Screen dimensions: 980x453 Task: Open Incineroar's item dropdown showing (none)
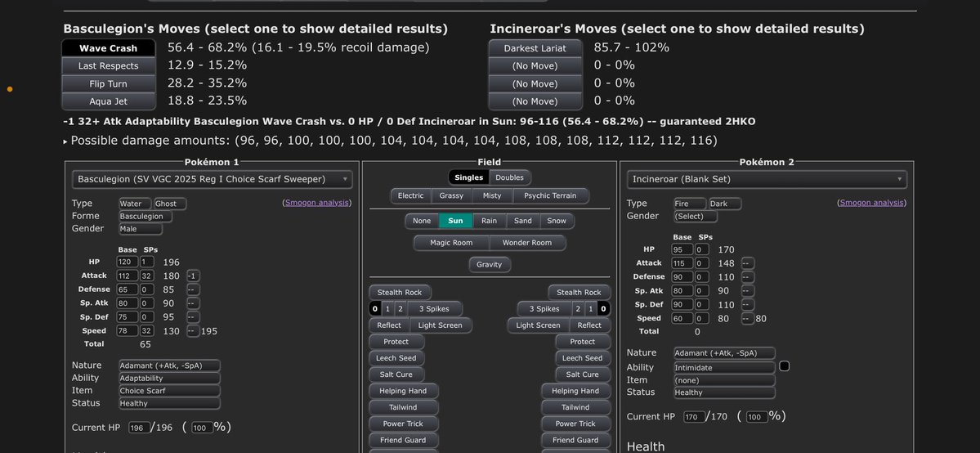click(724, 380)
